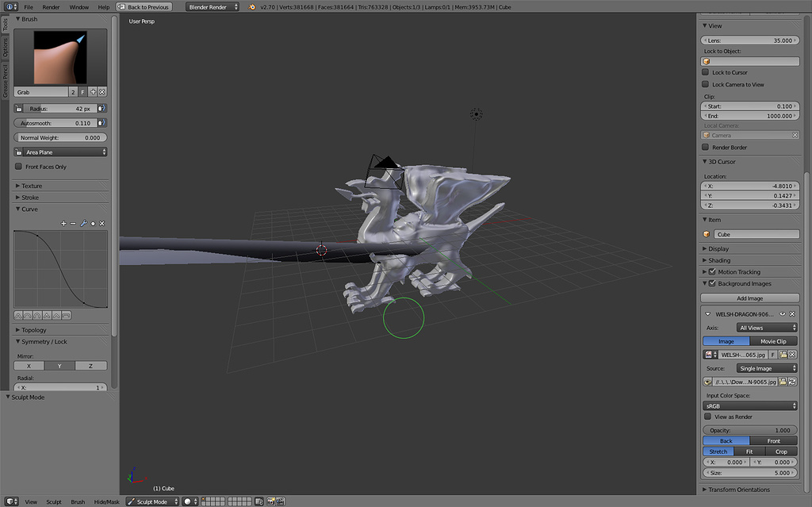Open the Hide/Mask menu
812x507 pixels.
coord(107,501)
